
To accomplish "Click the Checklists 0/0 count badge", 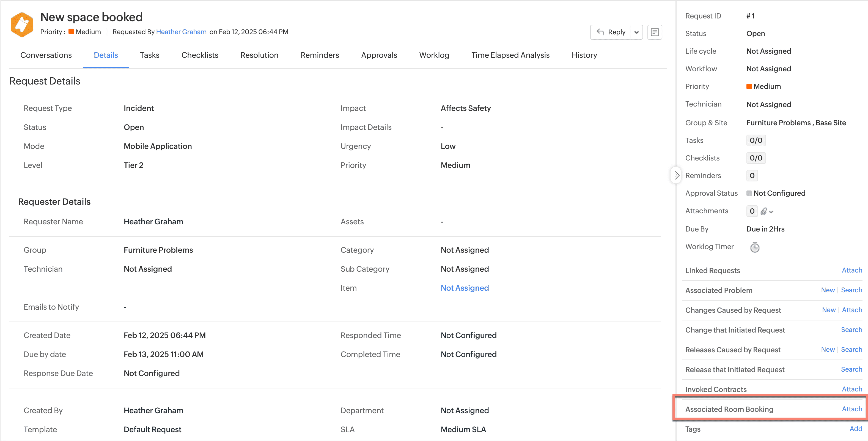I will click(756, 158).
